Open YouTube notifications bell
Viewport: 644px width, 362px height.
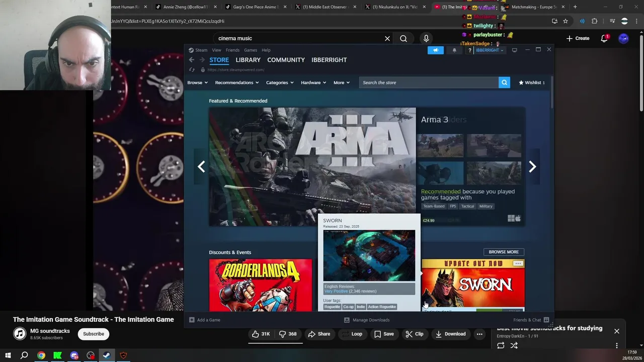[x=604, y=38]
